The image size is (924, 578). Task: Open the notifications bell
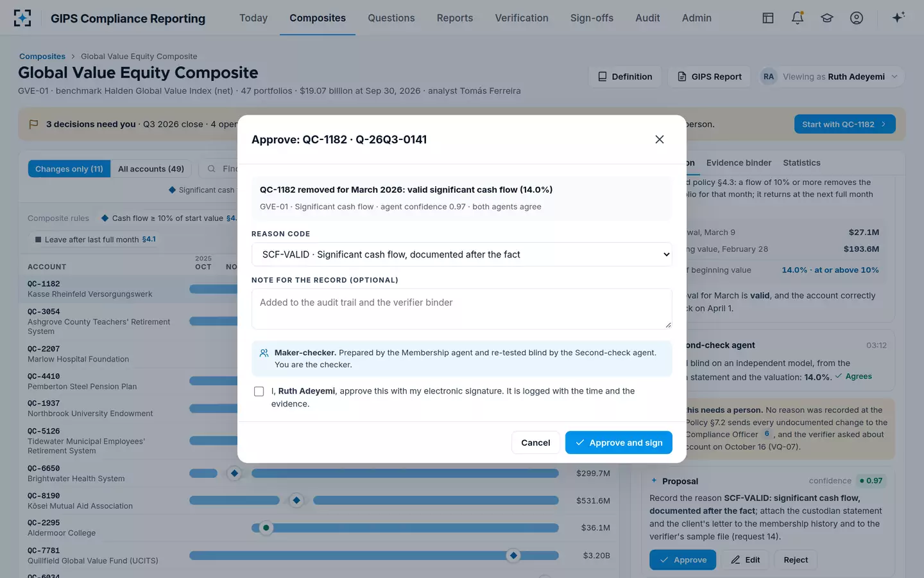point(798,18)
